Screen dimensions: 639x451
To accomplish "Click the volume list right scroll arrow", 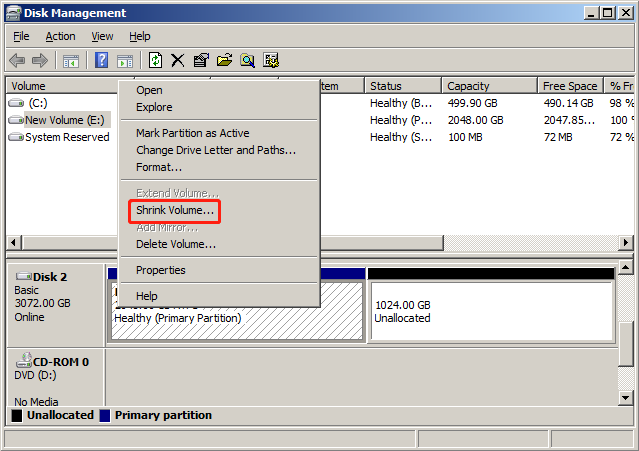I will [x=627, y=243].
